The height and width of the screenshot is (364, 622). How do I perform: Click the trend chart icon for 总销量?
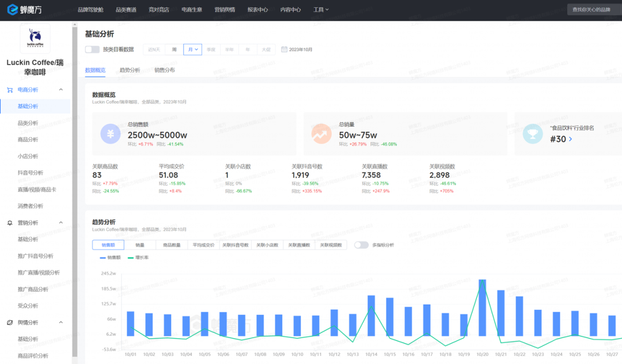click(x=321, y=134)
